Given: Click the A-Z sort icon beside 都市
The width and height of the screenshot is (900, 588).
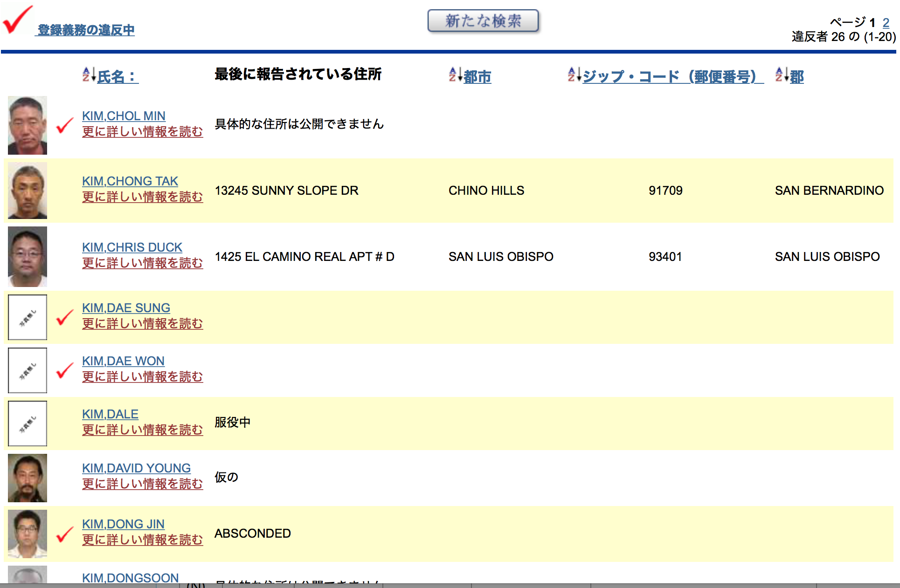Looking at the screenshot, I should pyautogui.click(x=456, y=75).
